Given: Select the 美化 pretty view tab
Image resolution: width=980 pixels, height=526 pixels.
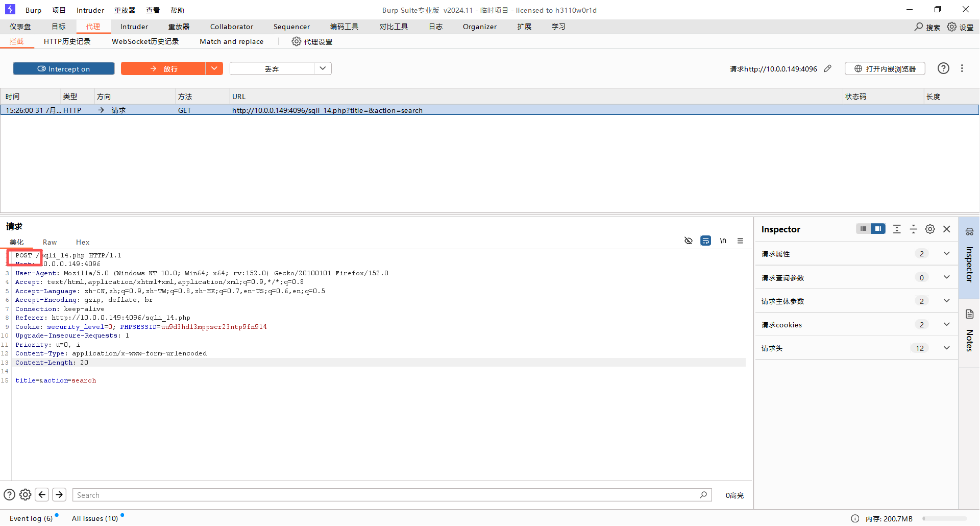Looking at the screenshot, I should pyautogui.click(x=16, y=242).
